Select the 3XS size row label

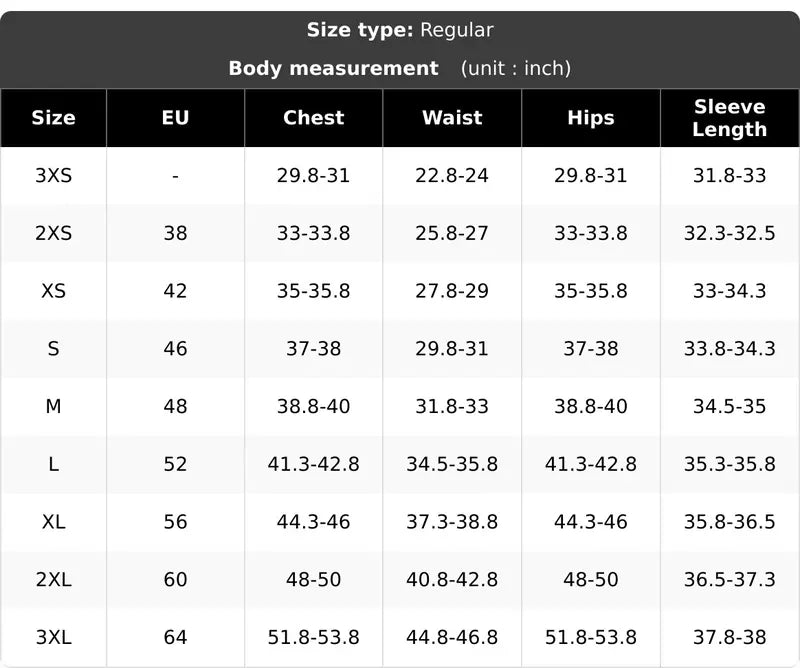click(54, 176)
